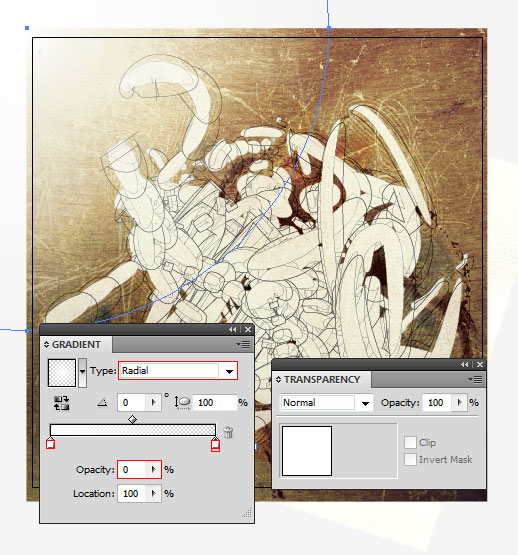Viewport: 518px width, 555px height.
Task: Enable the Clip checkbox
Action: coord(410,442)
